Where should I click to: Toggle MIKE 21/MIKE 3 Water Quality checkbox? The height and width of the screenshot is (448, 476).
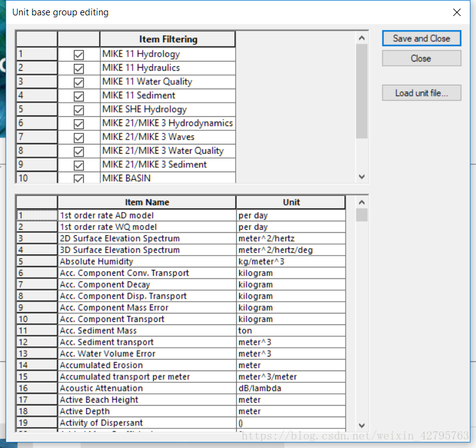pos(79,151)
